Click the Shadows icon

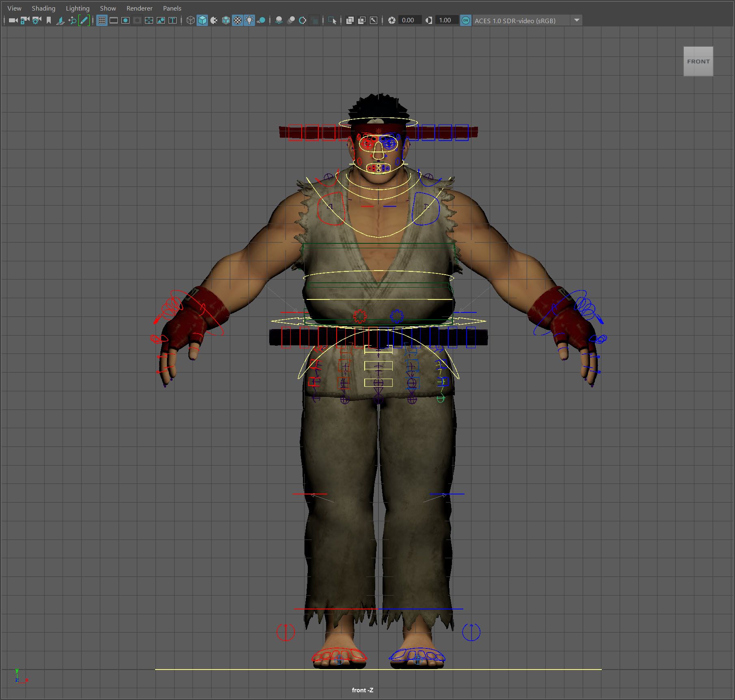[x=261, y=20]
